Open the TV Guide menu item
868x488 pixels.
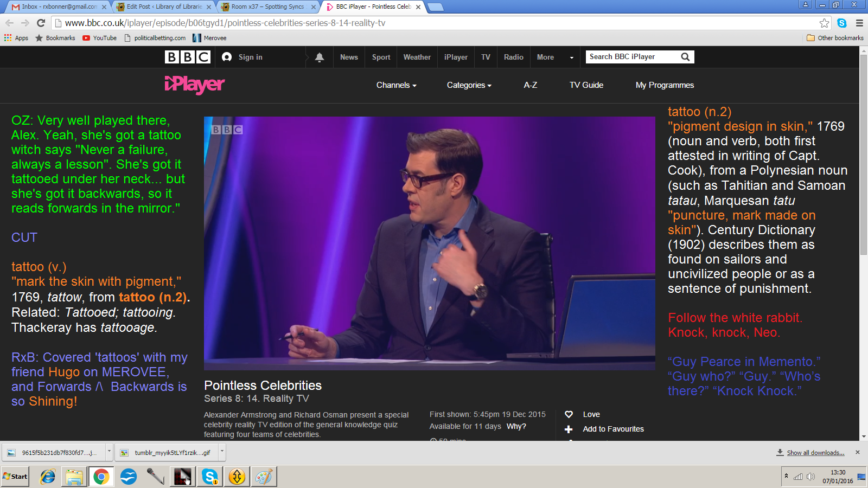pos(586,85)
